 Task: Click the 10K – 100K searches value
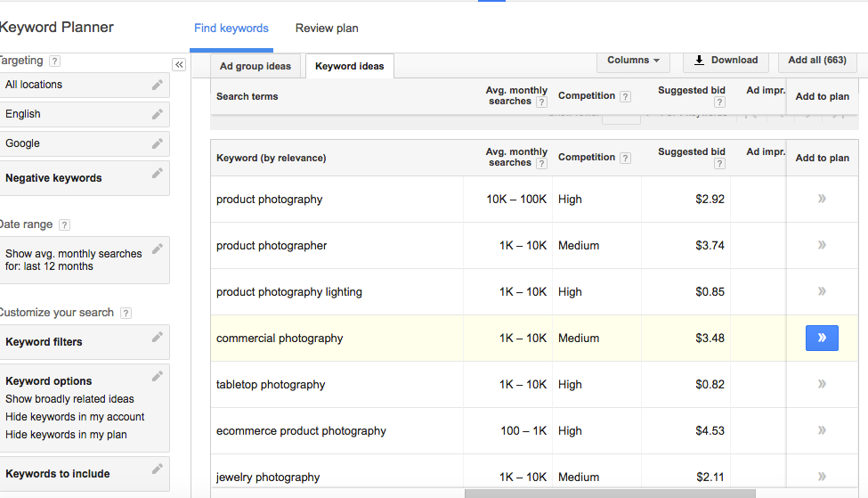point(516,199)
